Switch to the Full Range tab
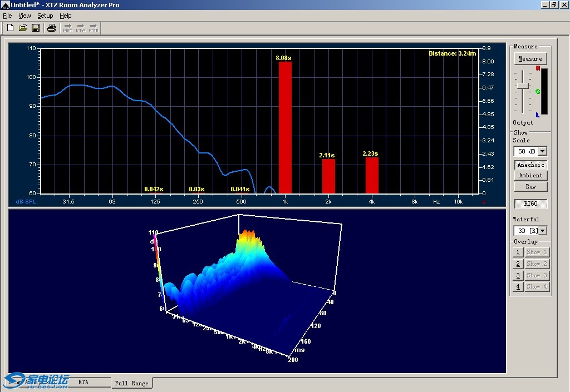 [x=131, y=383]
